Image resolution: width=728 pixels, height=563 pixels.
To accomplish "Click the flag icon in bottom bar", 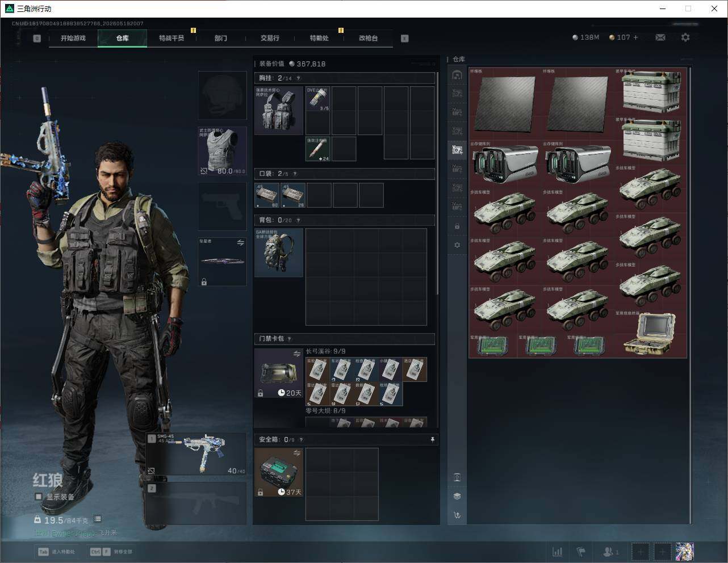I will click(581, 552).
